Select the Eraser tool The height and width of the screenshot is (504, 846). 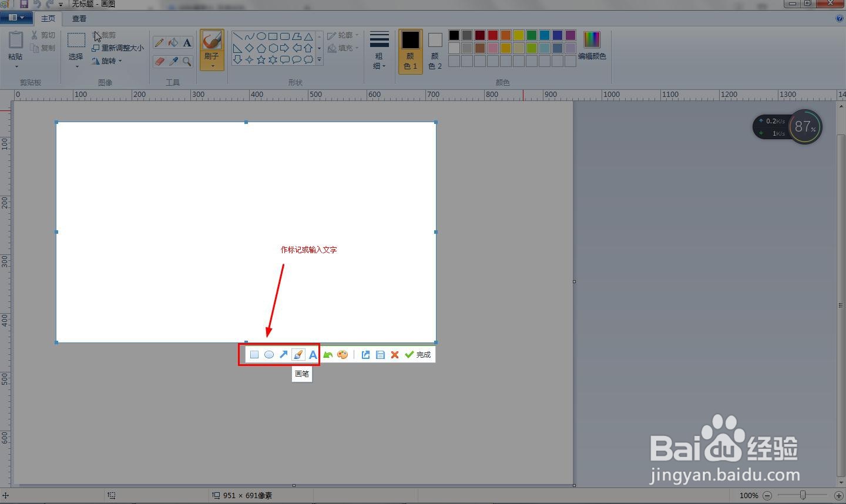click(x=159, y=61)
